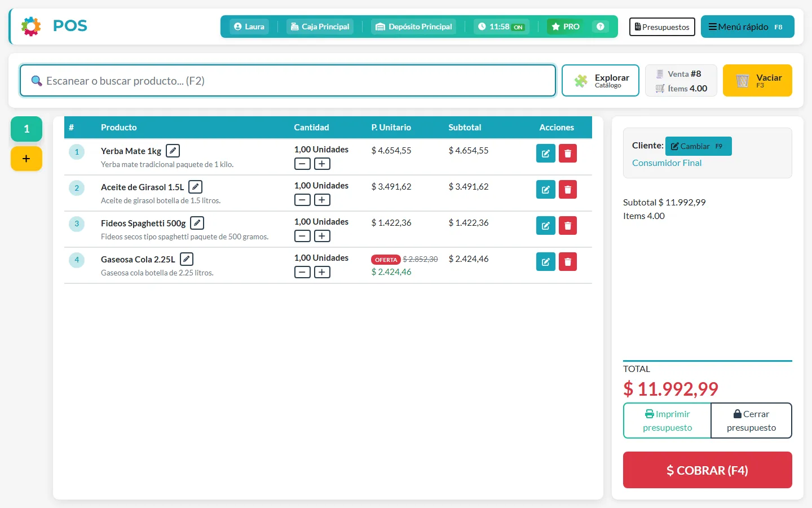Image resolution: width=812 pixels, height=508 pixels.
Task: Remove Aceite de Girasol 1.5L item
Action: coord(568,190)
